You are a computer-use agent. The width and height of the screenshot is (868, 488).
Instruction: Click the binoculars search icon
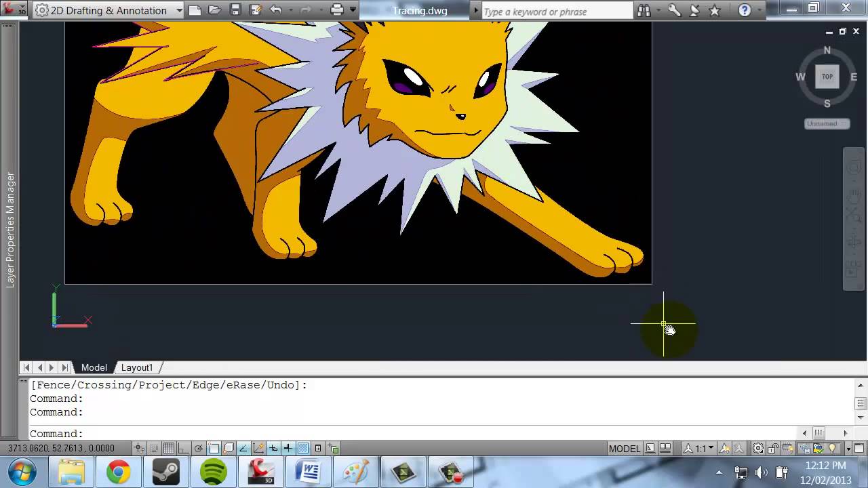click(x=644, y=11)
